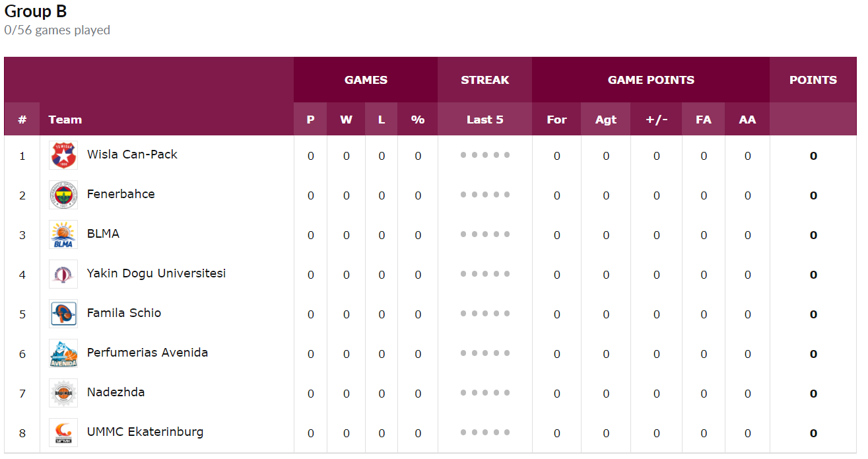Click the Perfumerias Avenida logo
This screenshot has height=459, width=868.
click(x=63, y=353)
